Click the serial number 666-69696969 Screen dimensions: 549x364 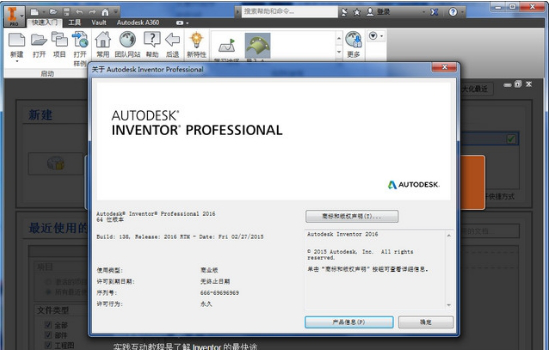pos(220,293)
